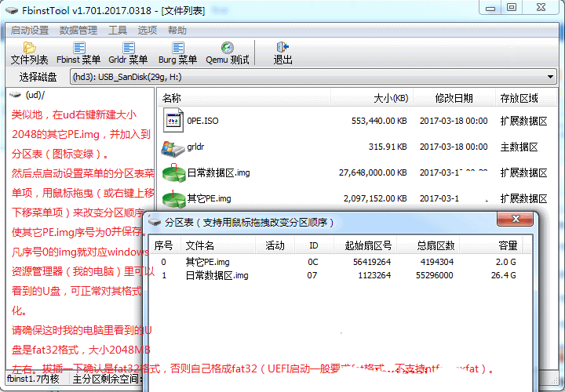Click the 315.91 KB size value
Screen dimensions: 565x392
[x=388, y=147]
